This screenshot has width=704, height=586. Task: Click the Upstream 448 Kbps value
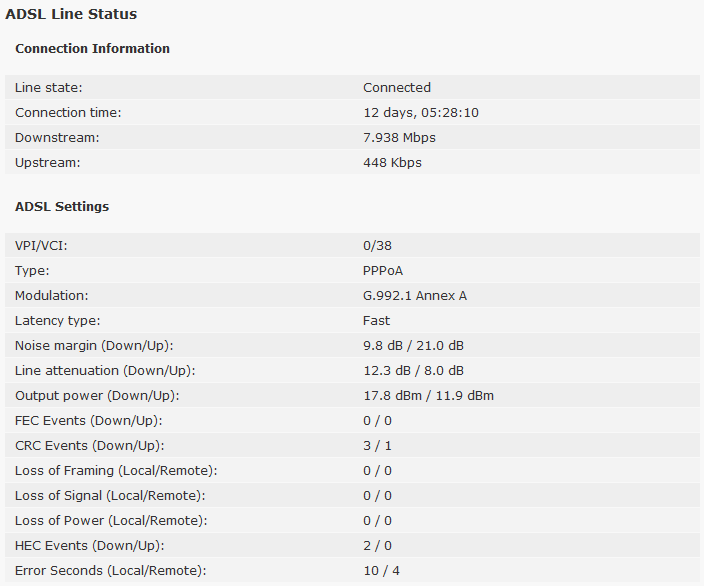pos(392,163)
